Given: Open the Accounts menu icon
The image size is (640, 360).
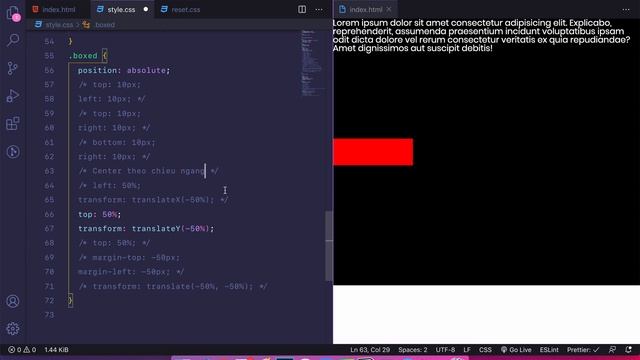Looking at the screenshot, I should tap(13, 301).
